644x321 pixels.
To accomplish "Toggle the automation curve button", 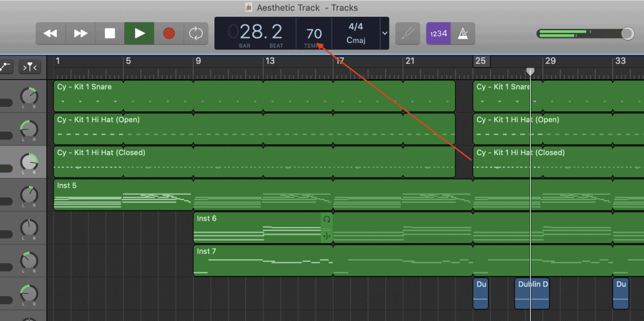I will [5, 66].
